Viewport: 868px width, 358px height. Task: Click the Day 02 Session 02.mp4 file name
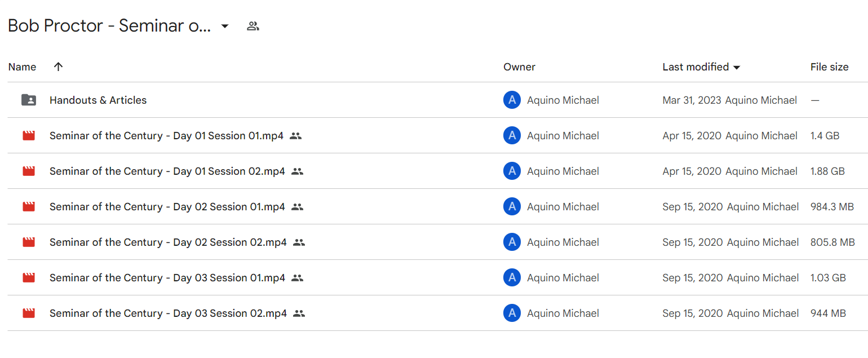[x=168, y=242]
